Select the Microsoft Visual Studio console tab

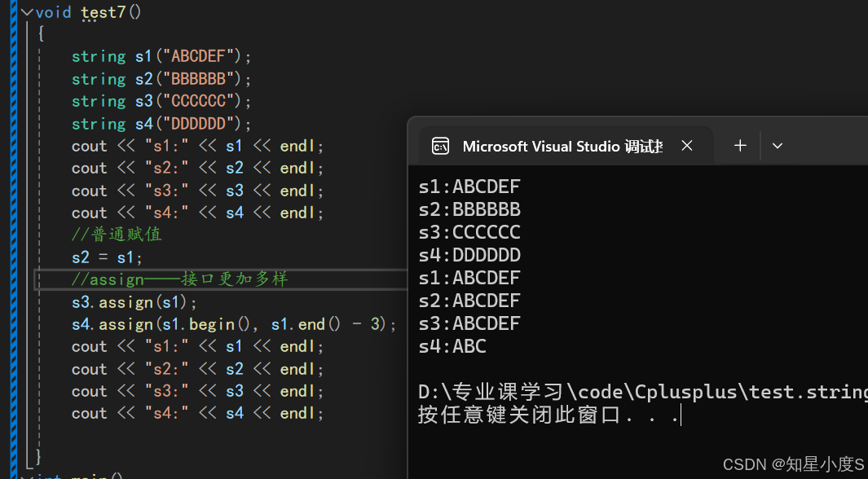(566, 146)
